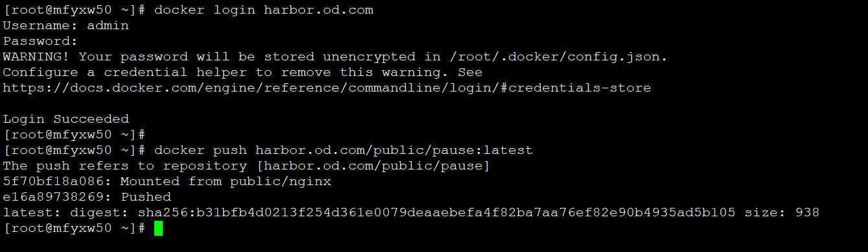Click the docker login harbor.od.com command
The image size is (868, 252).
click(264, 10)
